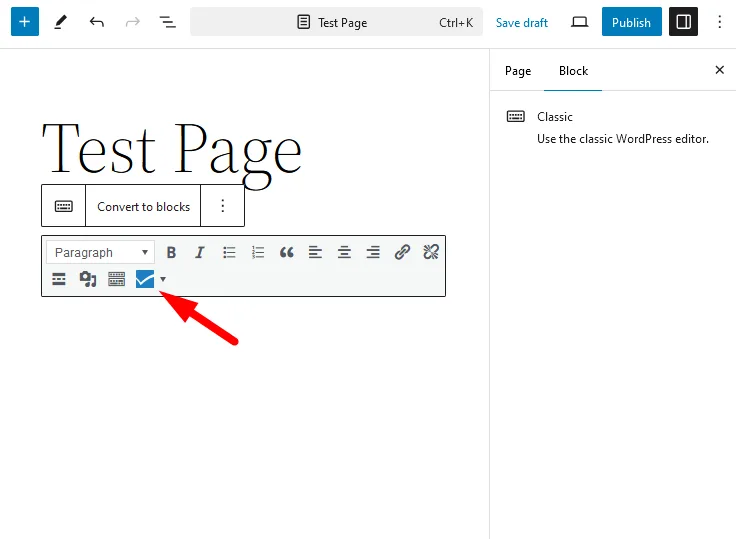736x539 pixels.
Task: Click the Convert to blocks button
Action: 143,206
